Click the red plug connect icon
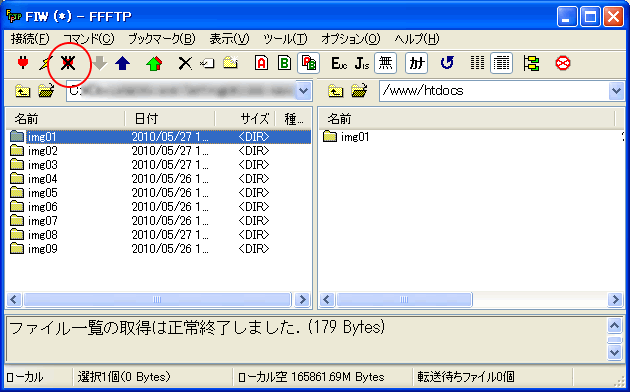 (x=23, y=63)
